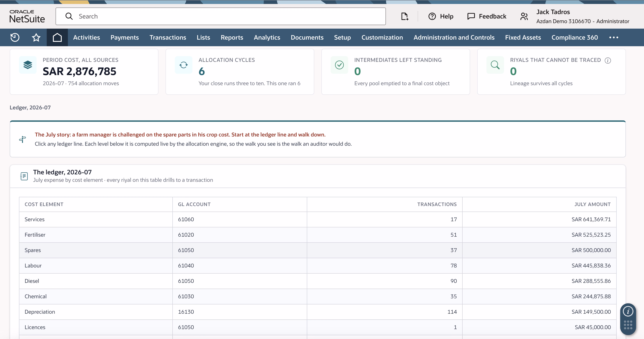Click the SAR 500,000.00 Spares amount
Screen dimensions: 644x339
coord(591,250)
